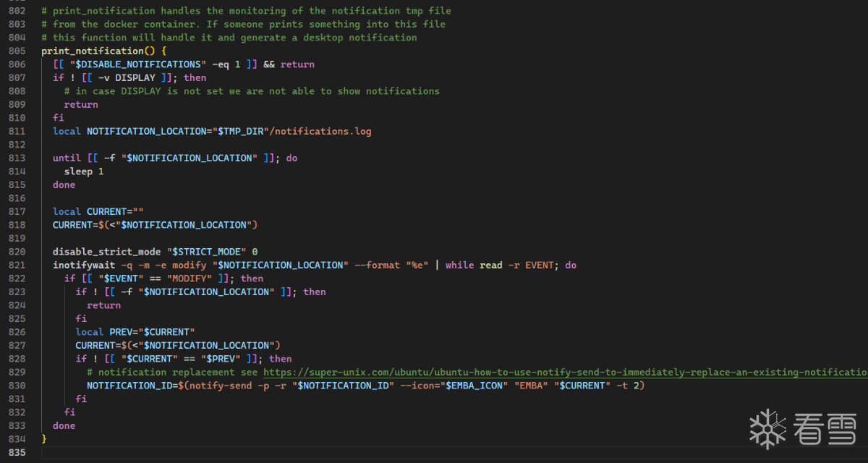Click the closing brace on line 834
868x463 pixels.
point(44,439)
